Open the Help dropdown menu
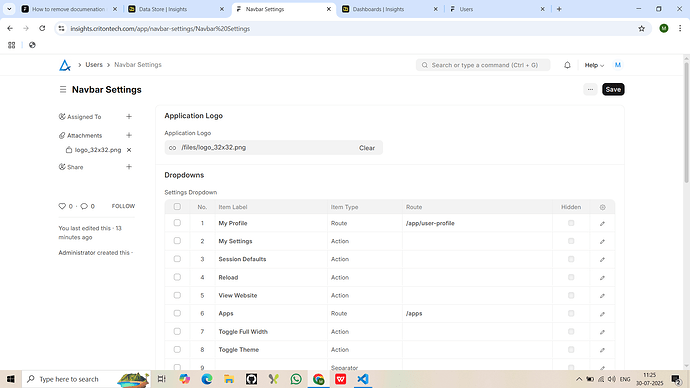Viewport: 690px width, 388px height. 594,65
